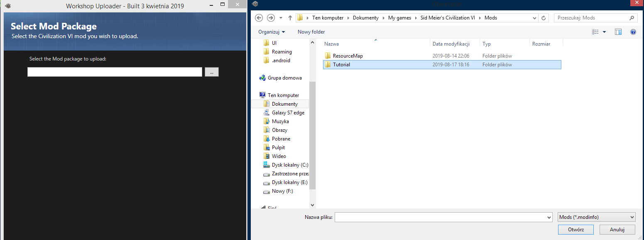The image size is (644, 240).
Task: Change view layout icon
Action: pos(595,32)
